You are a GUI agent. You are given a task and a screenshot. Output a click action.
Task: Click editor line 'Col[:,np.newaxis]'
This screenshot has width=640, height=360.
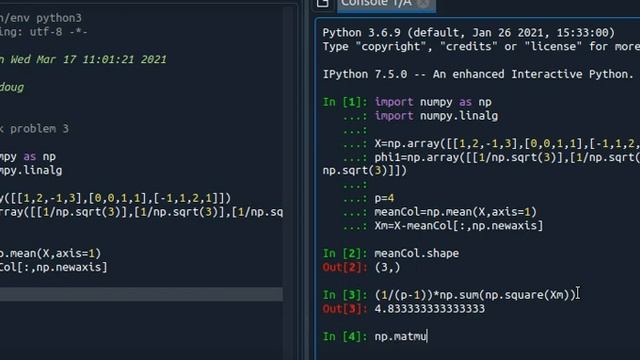pos(53,267)
